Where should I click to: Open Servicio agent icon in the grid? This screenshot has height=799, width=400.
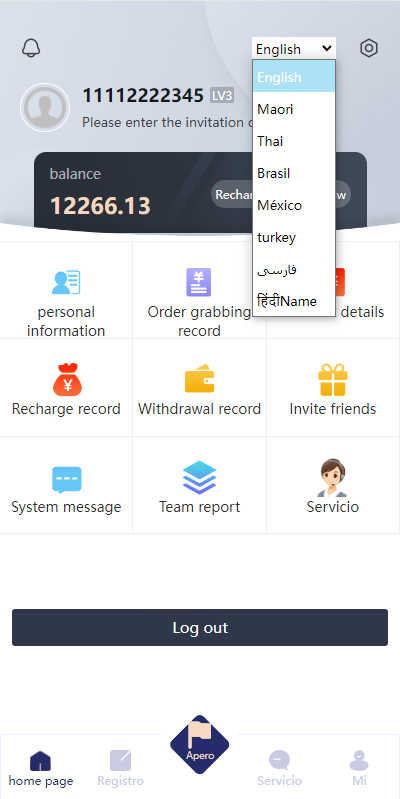point(332,477)
